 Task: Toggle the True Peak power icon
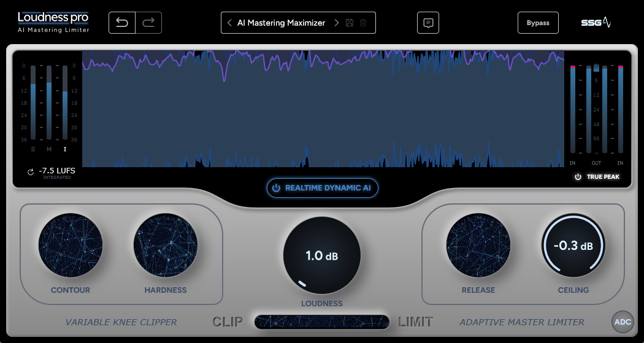tap(578, 177)
